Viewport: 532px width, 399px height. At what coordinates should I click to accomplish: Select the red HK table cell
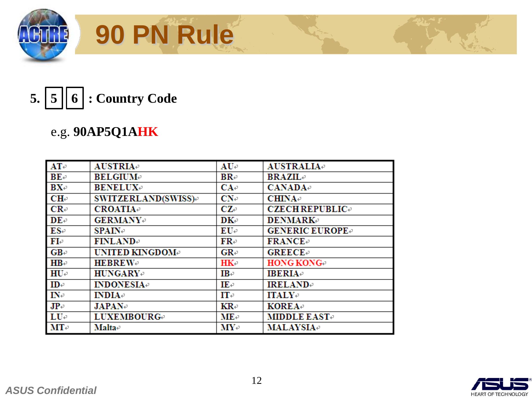click(227, 263)
